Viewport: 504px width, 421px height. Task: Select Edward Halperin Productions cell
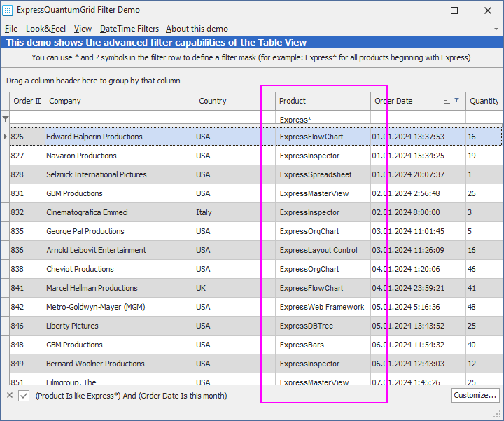(x=120, y=137)
